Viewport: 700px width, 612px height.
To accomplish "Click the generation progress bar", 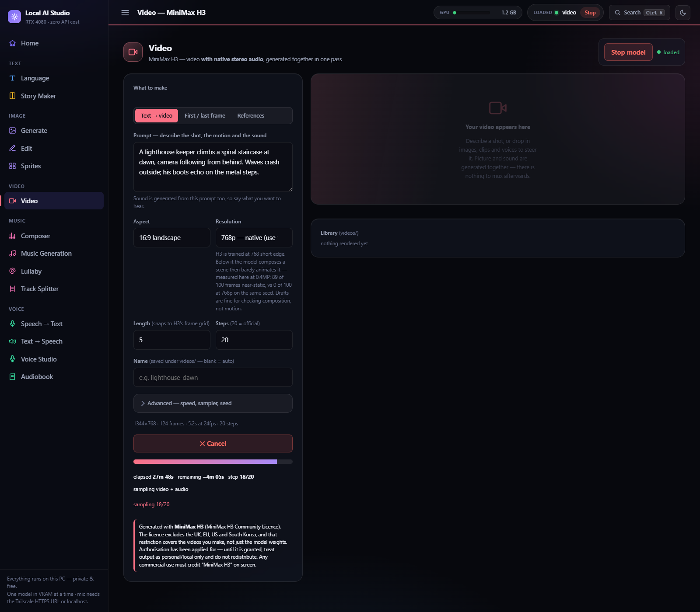I will pyautogui.click(x=213, y=462).
